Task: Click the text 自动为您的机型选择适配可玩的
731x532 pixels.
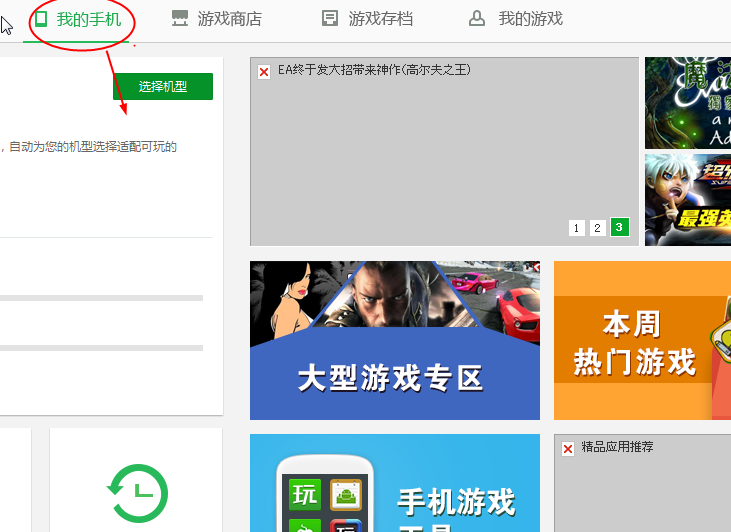Action: point(93,147)
